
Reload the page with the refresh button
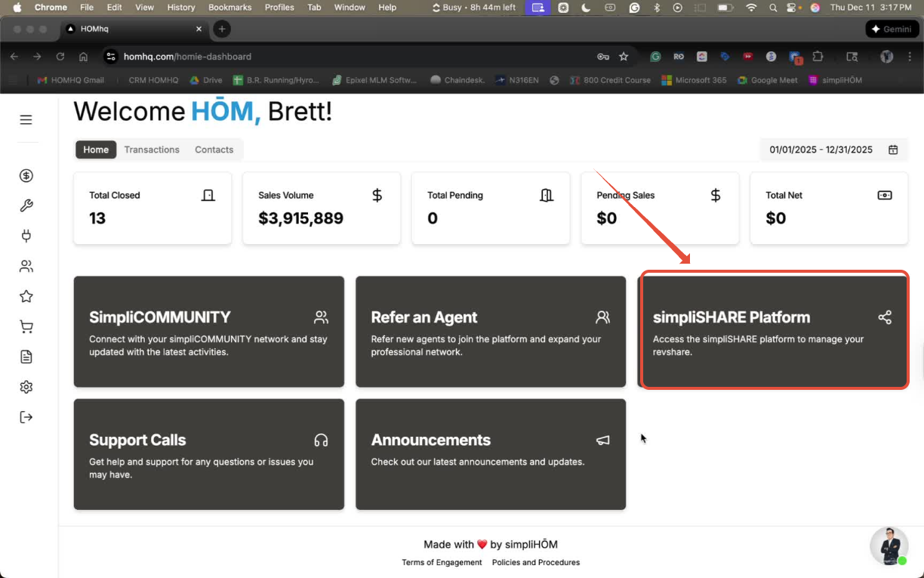[x=60, y=57]
